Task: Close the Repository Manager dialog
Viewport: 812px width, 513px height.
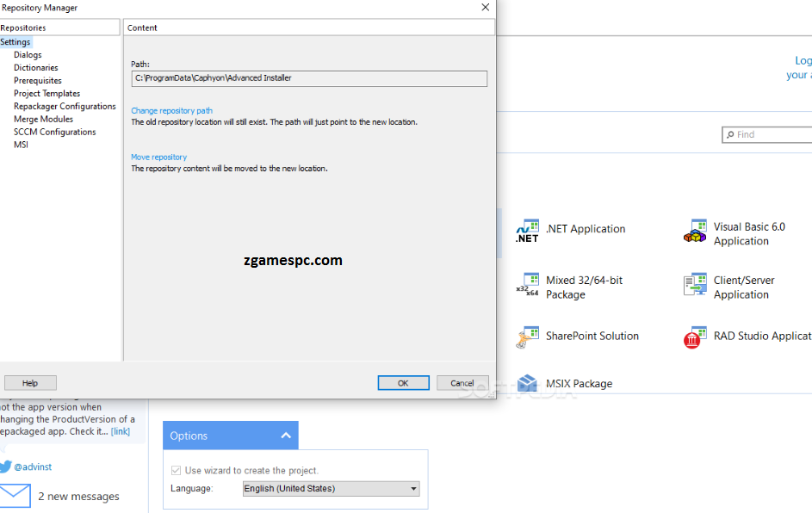Action: [486, 7]
